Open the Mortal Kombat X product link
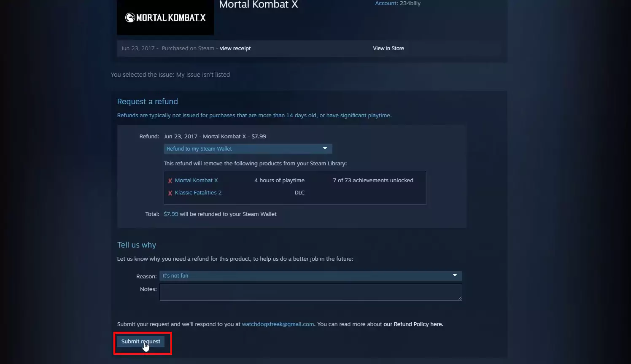This screenshot has width=631, height=364. (x=196, y=180)
